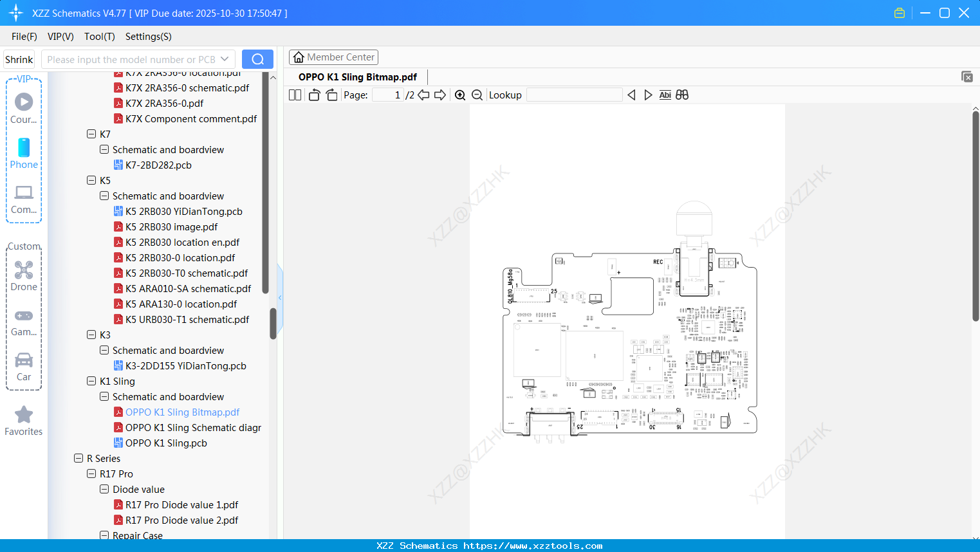This screenshot has width=980, height=552.
Task: Collapse the K1 Sling tree node
Action: [91, 381]
